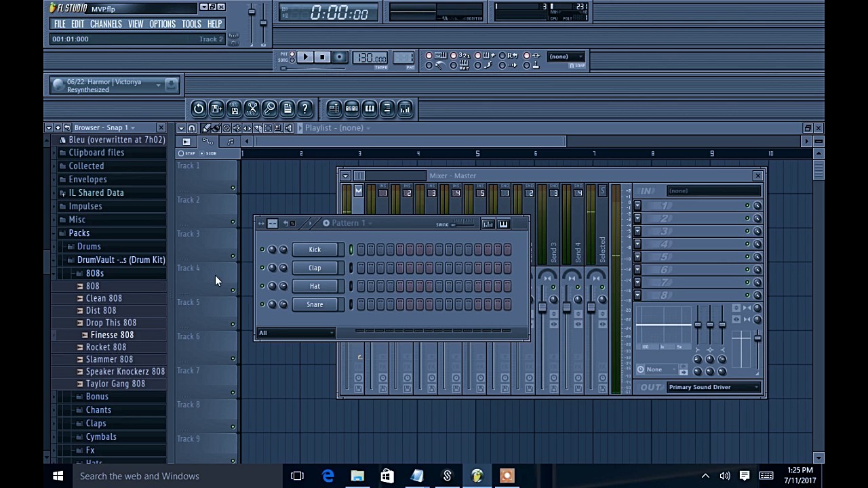Show the Step Sequencer via toolbar icon

pyautogui.click(x=351, y=108)
